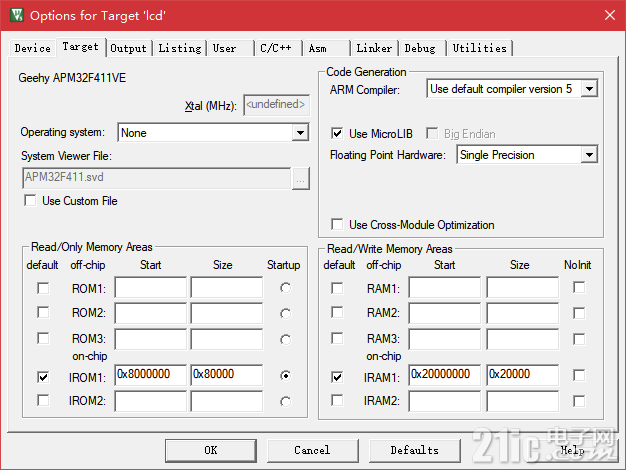Switch to the Output tab
The height and width of the screenshot is (470, 626).
click(129, 48)
